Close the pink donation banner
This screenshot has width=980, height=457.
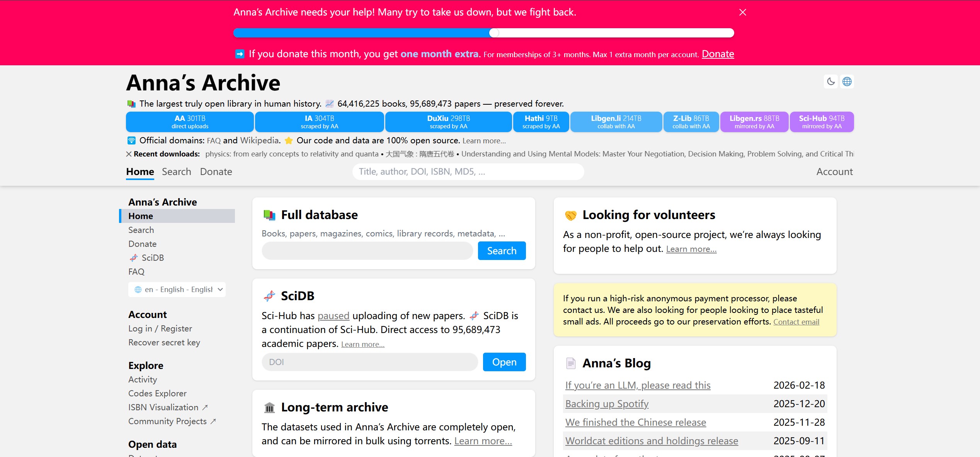click(742, 12)
